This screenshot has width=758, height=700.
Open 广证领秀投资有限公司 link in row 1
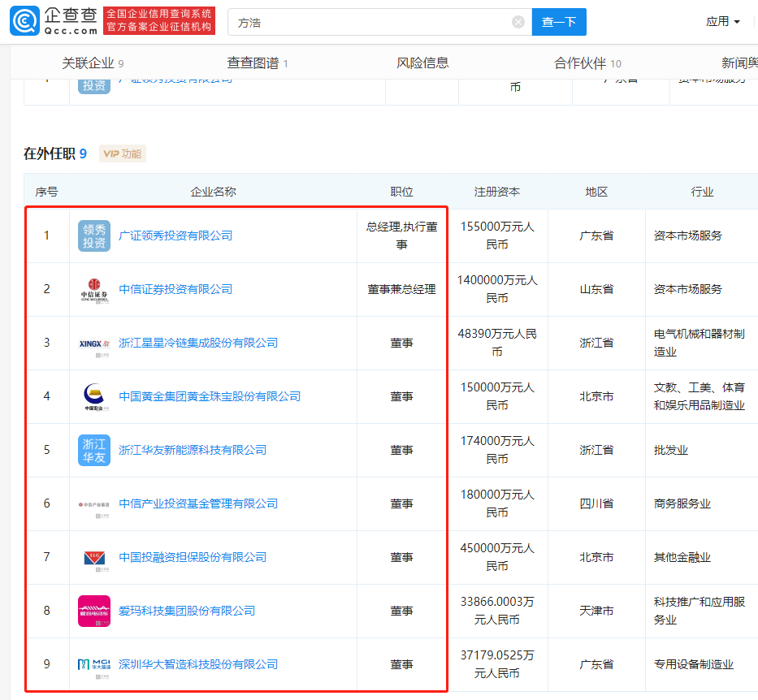pos(175,235)
